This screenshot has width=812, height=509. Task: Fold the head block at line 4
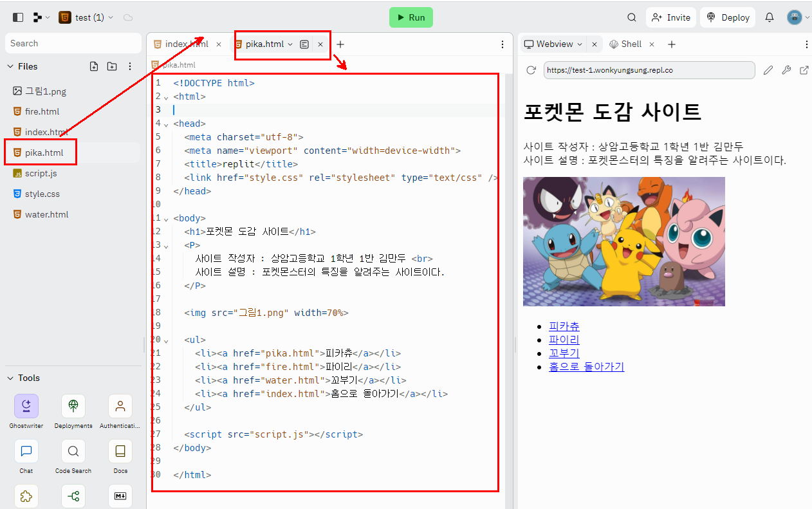pos(166,124)
